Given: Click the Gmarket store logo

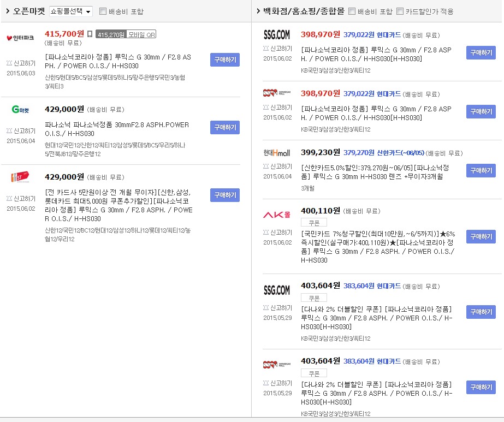Looking at the screenshot, I should 20,110.
